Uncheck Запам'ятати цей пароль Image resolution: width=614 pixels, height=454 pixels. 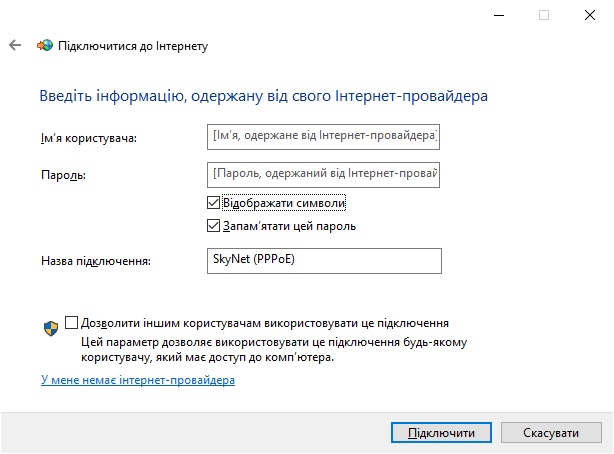(x=213, y=226)
